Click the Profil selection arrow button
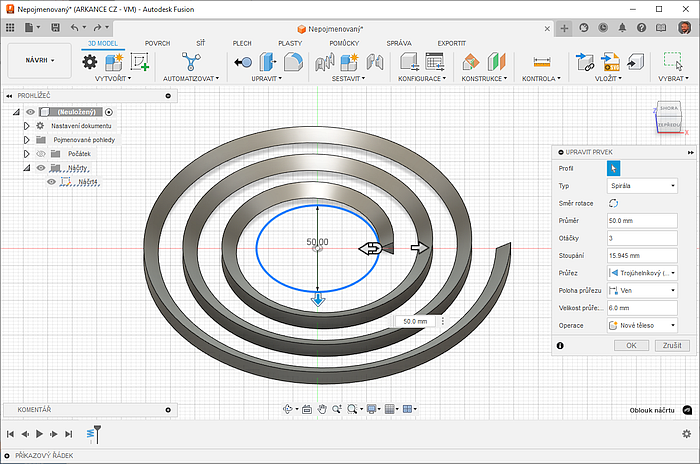Image resolution: width=700 pixels, height=464 pixels. coord(614,168)
